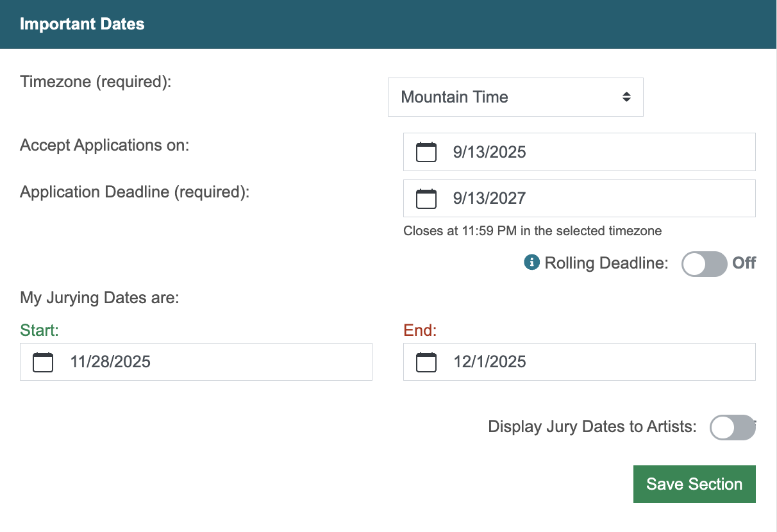777x532 pixels.
Task: Click the Accept Applications date field
Action: 577,152
